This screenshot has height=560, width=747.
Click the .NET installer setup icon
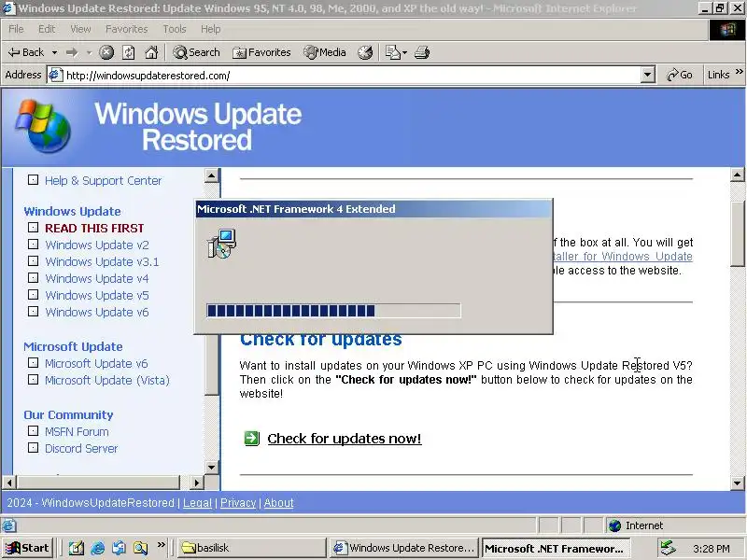(x=222, y=244)
